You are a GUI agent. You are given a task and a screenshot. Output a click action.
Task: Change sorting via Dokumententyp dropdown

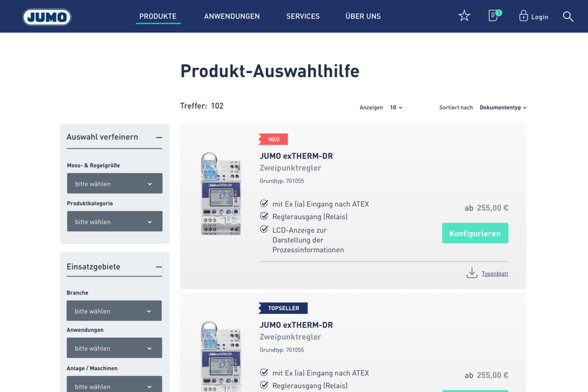503,108
